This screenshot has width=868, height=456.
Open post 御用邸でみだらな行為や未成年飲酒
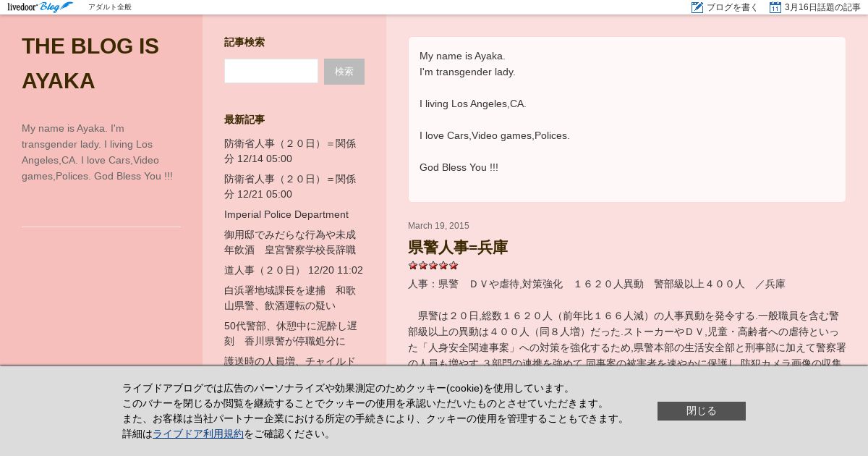290,242
